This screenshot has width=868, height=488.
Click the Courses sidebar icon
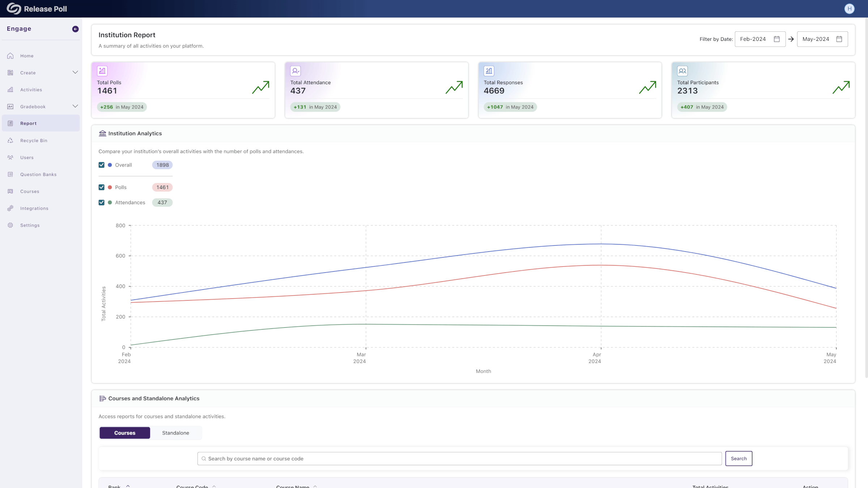10,192
